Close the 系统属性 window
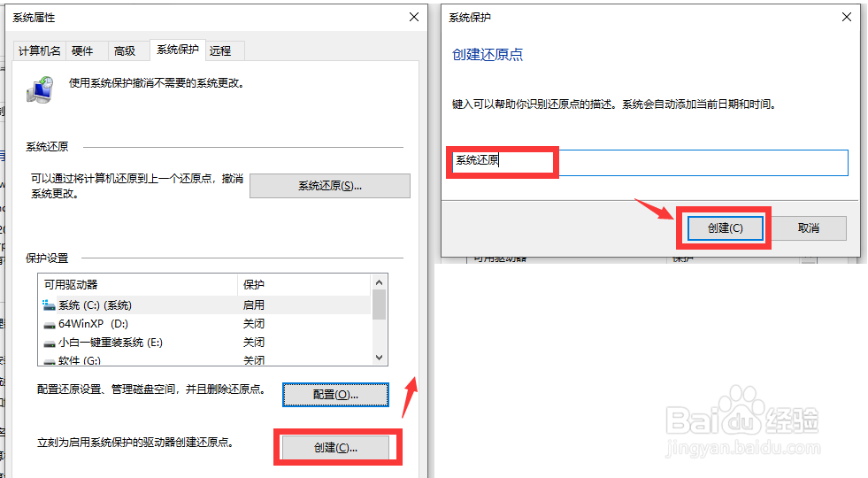The height and width of the screenshot is (478, 868). pos(413,17)
